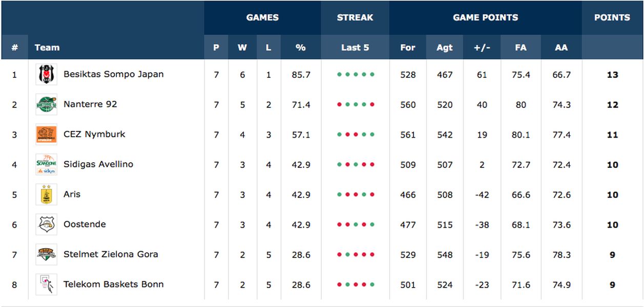Sort table by Team column header
This screenshot has width=644, height=307.
click(47, 48)
